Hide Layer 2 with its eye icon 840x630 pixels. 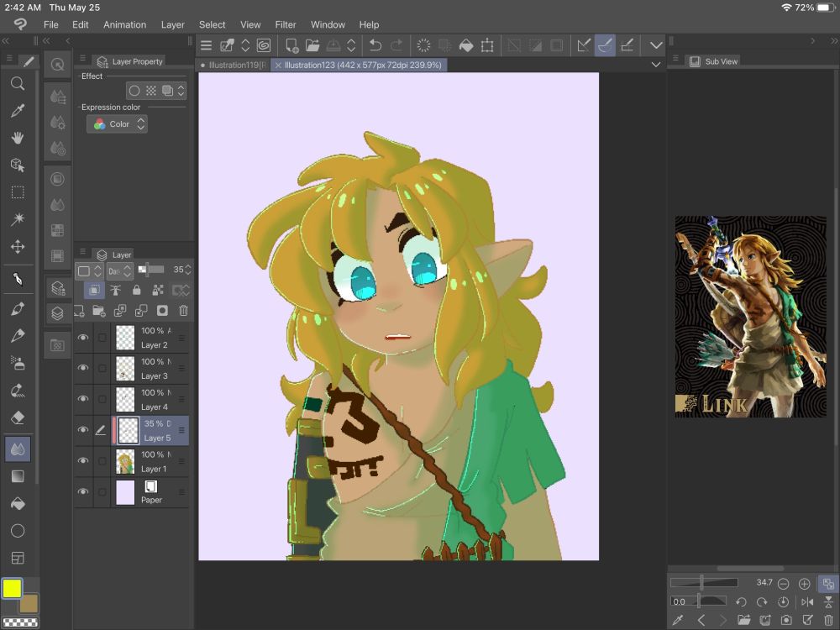(83, 338)
